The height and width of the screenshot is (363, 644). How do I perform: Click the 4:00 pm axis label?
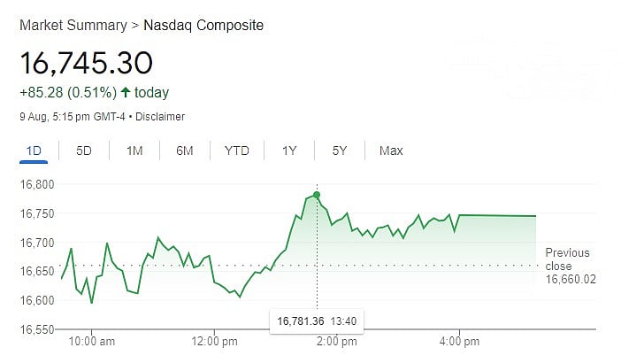(x=459, y=341)
